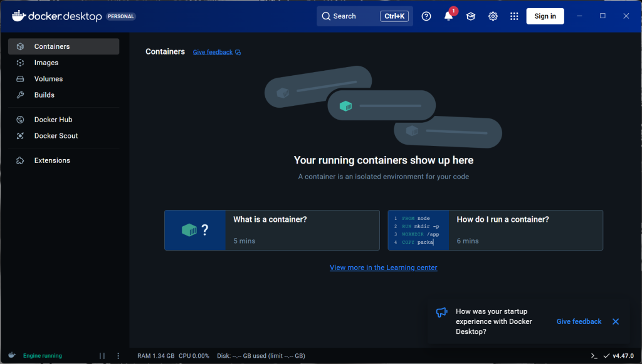The width and height of the screenshot is (642, 364).
Task: Open the notifications bell icon
Action: click(448, 16)
